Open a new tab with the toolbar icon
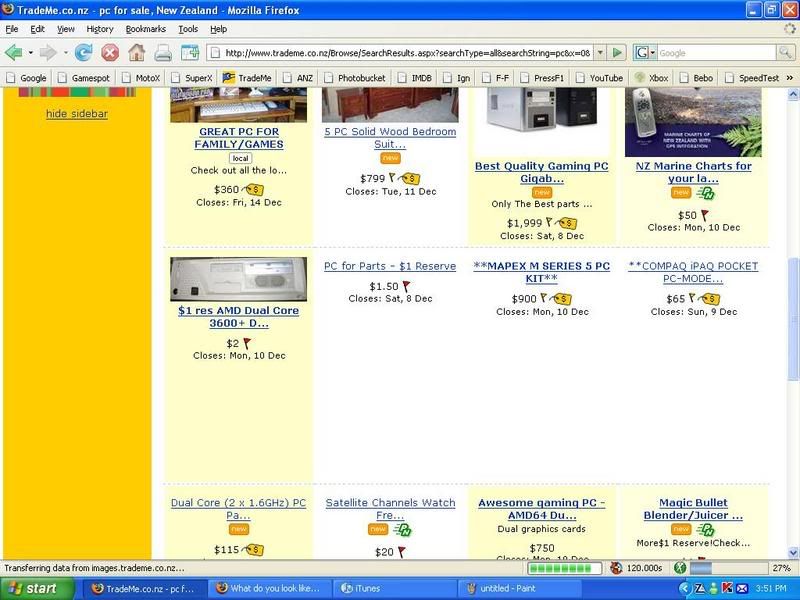800x600 pixels. 190,53
